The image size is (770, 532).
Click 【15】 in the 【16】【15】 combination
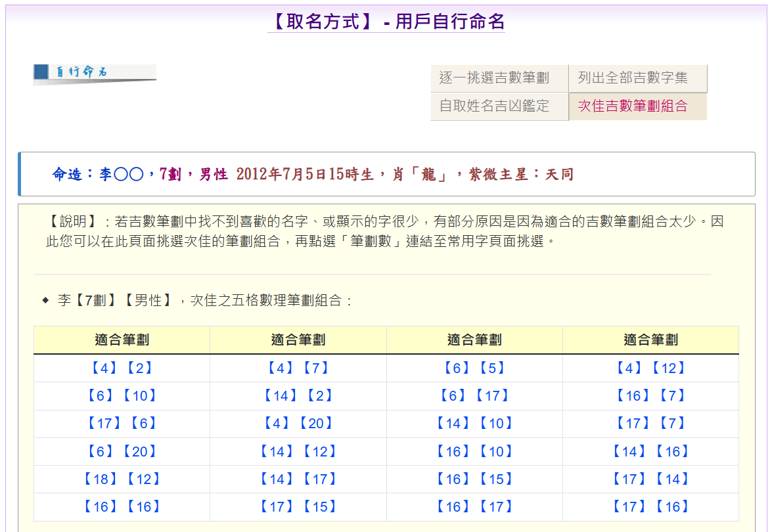click(x=496, y=479)
